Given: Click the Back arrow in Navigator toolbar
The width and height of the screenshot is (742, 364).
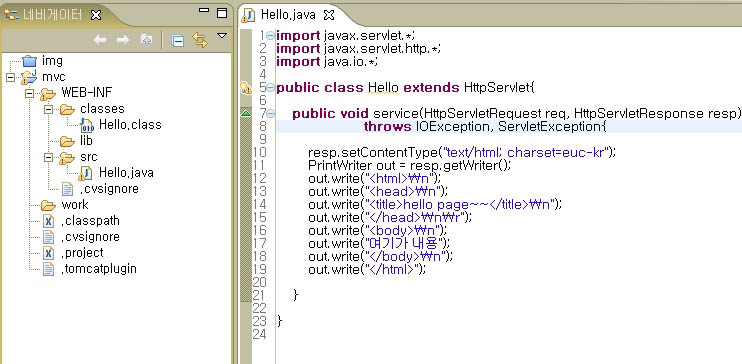Looking at the screenshot, I should 100,40.
